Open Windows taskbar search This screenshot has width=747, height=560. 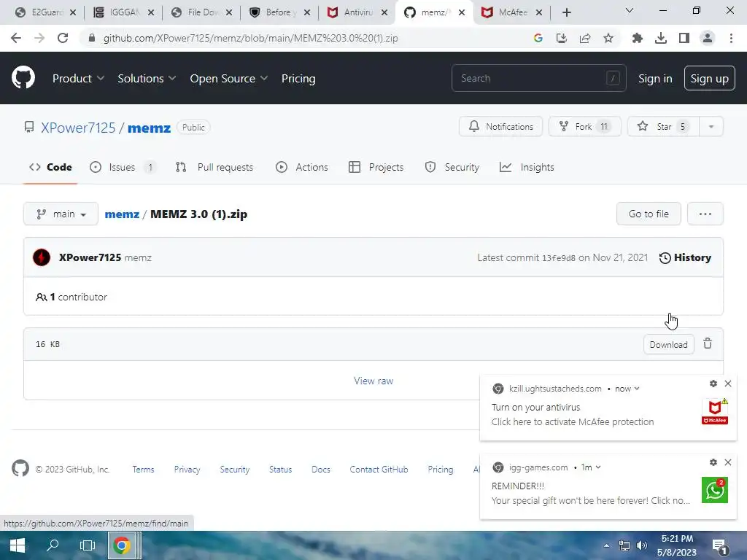53,545
